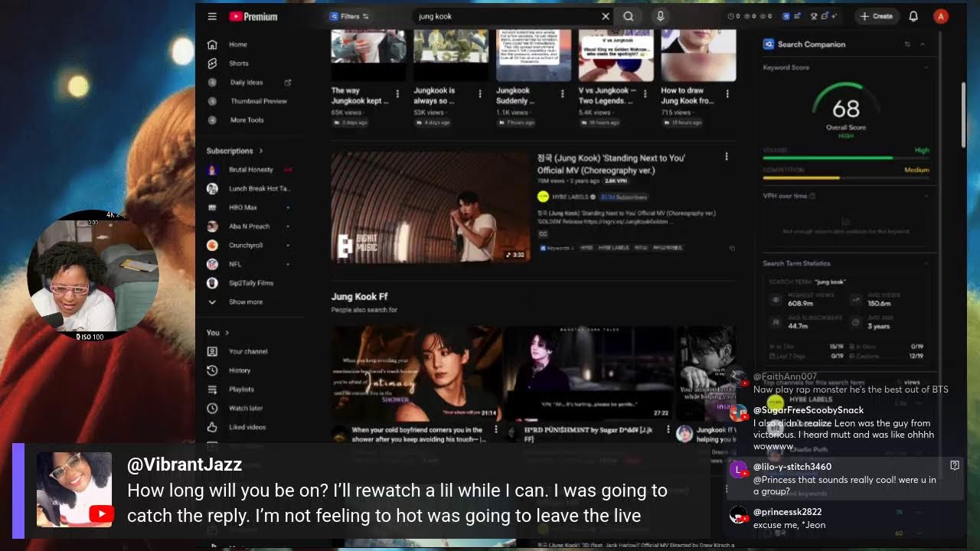This screenshot has height=551, width=980.
Task: Click the 'Jung Kook Ff' section heading
Action: [x=359, y=296]
